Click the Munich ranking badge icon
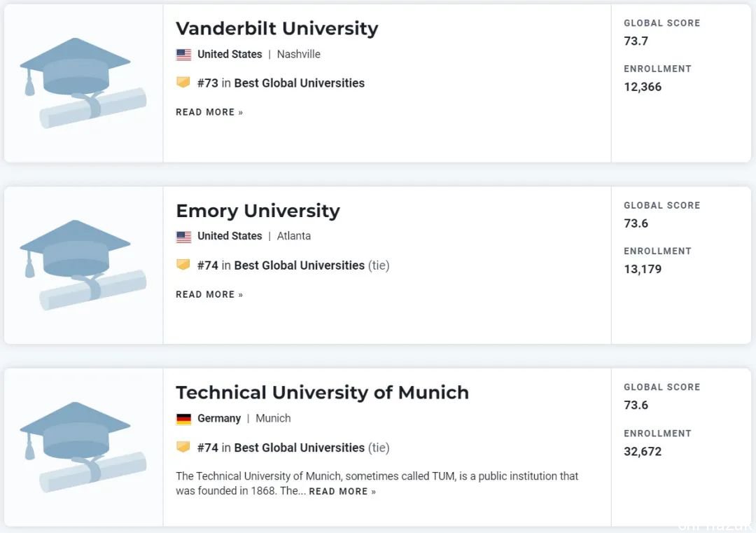The height and width of the screenshot is (533, 756). click(x=183, y=447)
